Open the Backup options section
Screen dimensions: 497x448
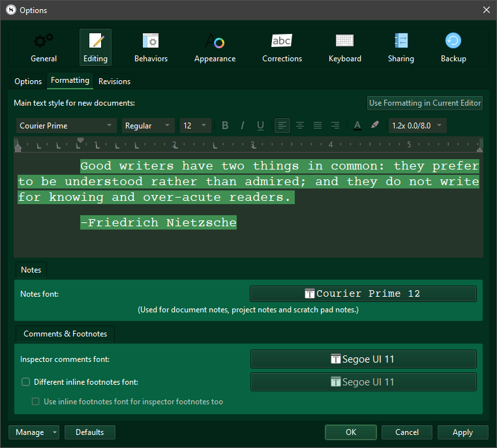[x=453, y=48]
